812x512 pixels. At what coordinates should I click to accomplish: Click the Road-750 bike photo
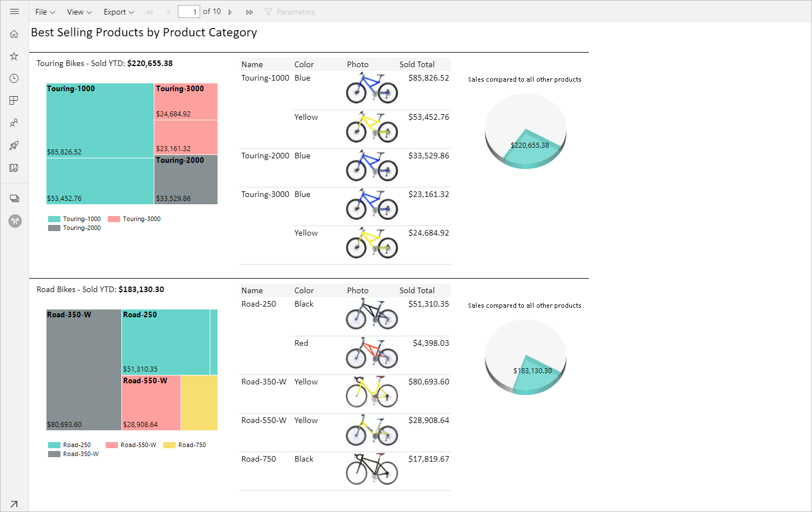tap(372, 469)
